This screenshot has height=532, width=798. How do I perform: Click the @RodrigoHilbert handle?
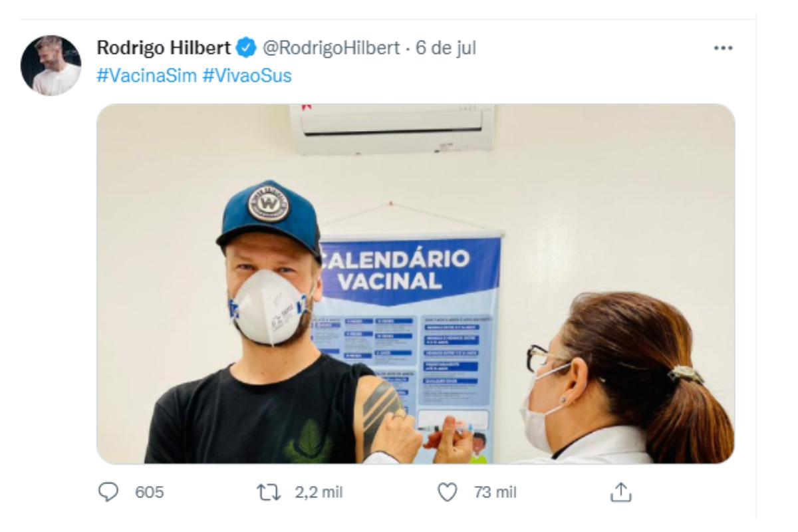[332, 49]
